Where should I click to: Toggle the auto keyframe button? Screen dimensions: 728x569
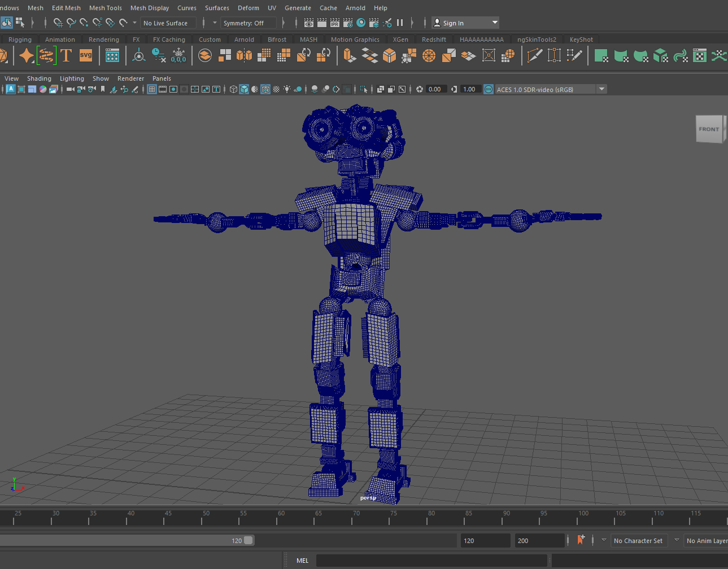(x=581, y=540)
